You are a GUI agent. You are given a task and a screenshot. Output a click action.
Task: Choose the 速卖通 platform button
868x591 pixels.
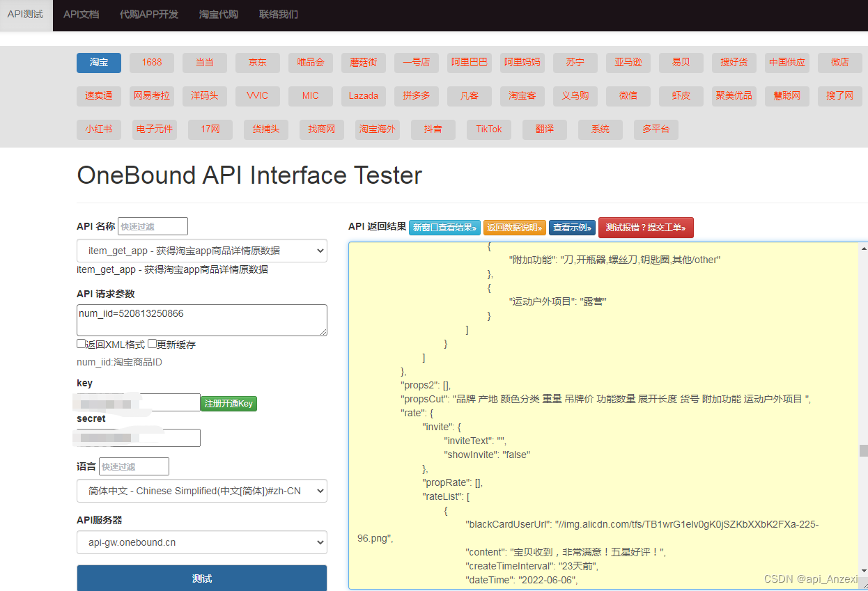coord(99,96)
